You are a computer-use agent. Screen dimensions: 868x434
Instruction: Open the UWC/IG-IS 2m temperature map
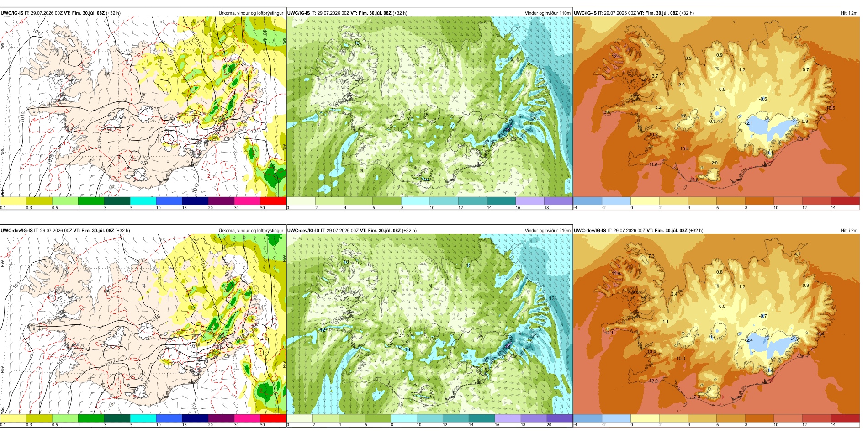pyautogui.click(x=716, y=107)
